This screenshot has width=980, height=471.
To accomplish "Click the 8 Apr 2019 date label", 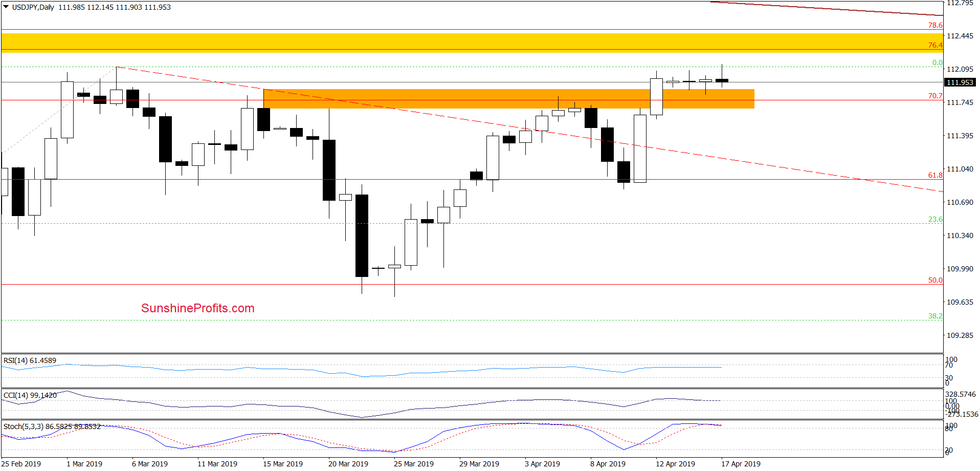I will [608, 464].
